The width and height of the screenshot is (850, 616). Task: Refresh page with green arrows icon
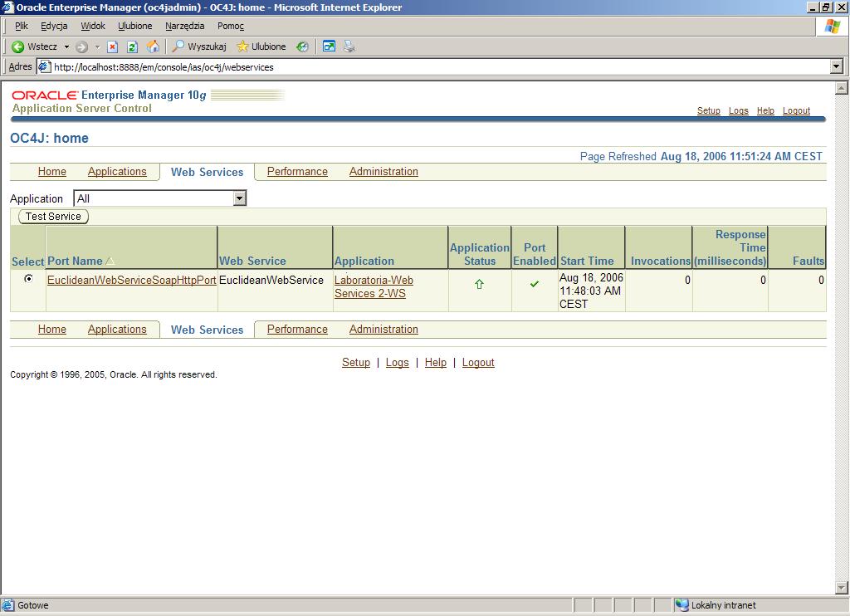132,46
